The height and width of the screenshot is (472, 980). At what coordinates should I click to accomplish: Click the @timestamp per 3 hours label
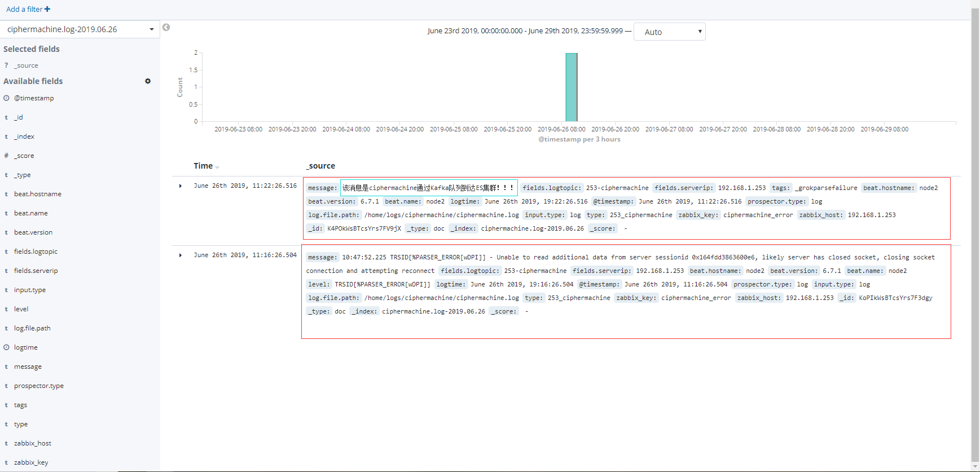pyautogui.click(x=579, y=139)
